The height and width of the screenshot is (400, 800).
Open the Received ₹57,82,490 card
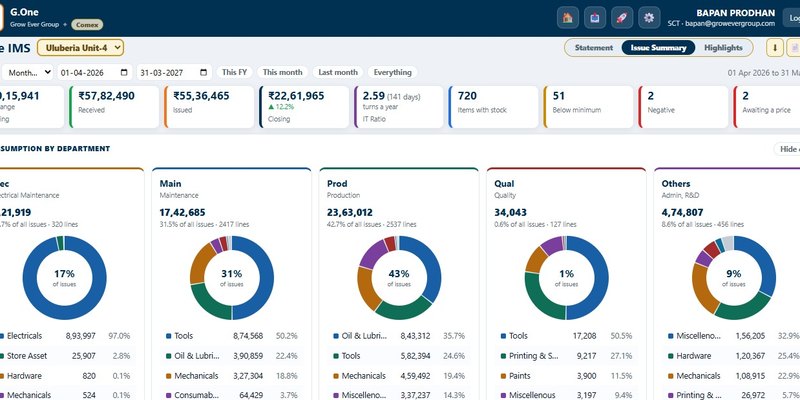coord(114,107)
